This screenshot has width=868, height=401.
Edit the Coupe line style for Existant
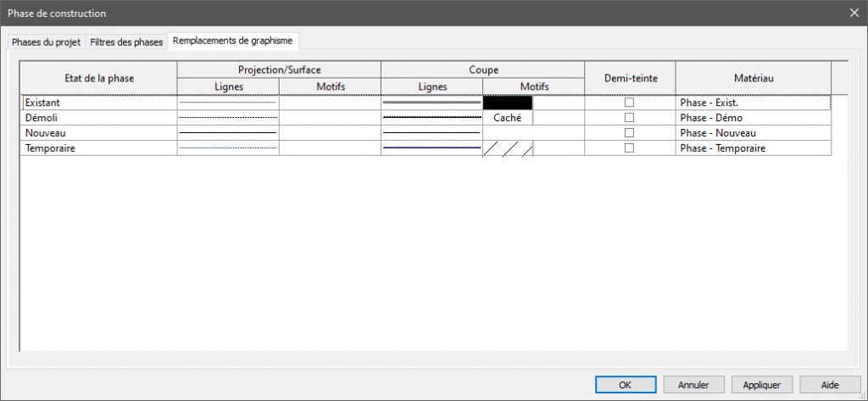point(431,103)
